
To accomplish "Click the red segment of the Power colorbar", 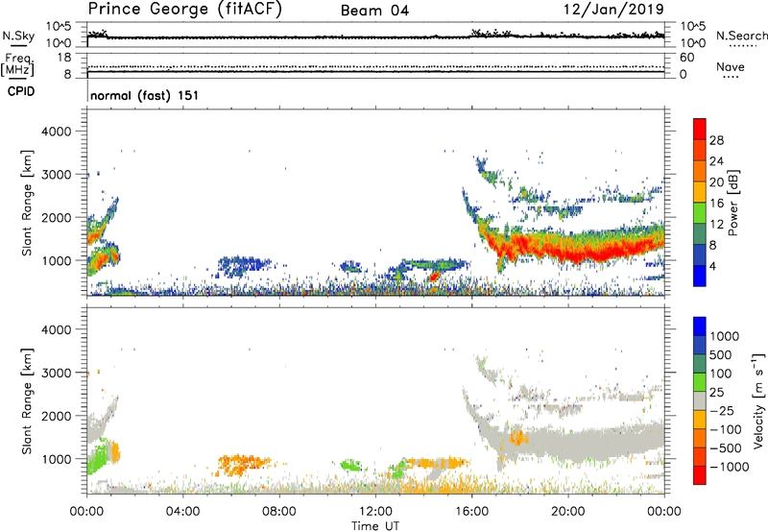I will click(x=700, y=130).
